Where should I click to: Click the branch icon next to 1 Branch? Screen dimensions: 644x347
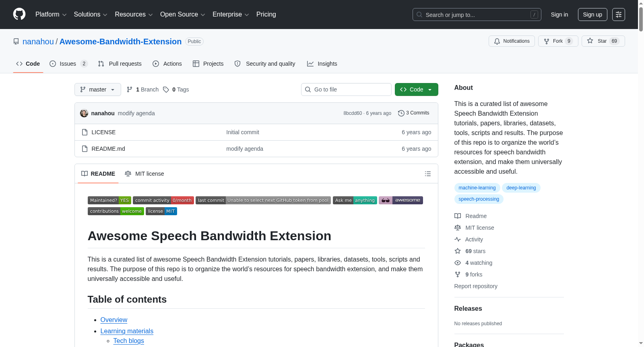[130, 89]
